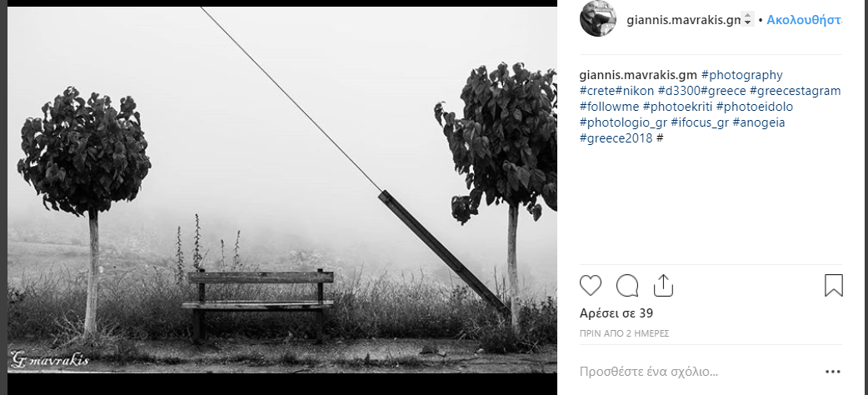868x395 pixels.
Task: Open the #greecestagram hashtag
Action: click(795, 91)
